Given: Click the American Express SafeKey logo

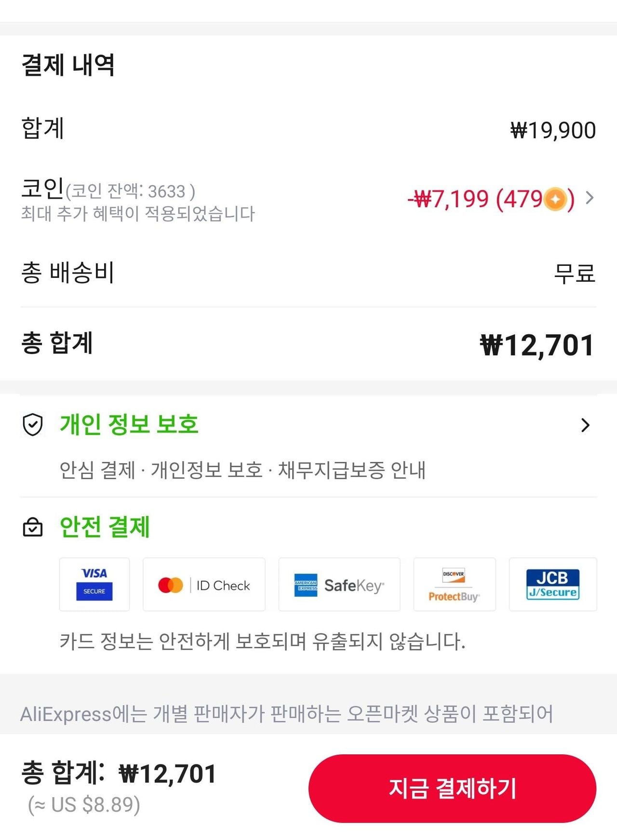Looking at the screenshot, I should [339, 585].
